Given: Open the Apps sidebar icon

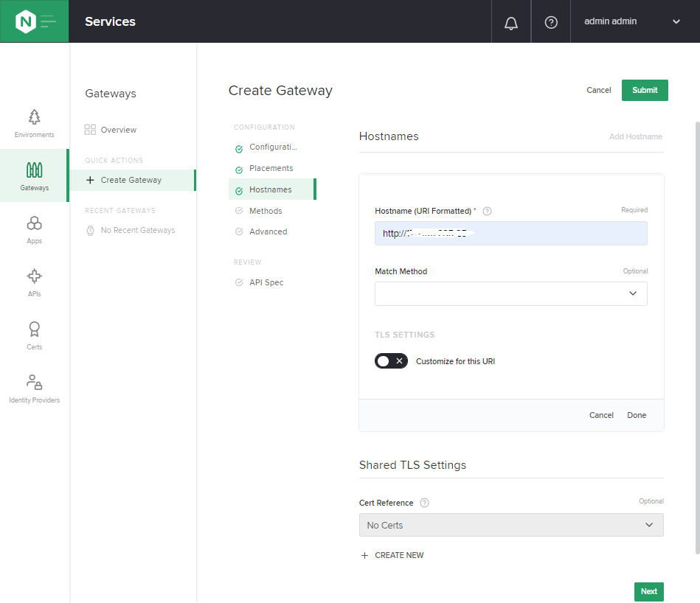Looking at the screenshot, I should (35, 223).
